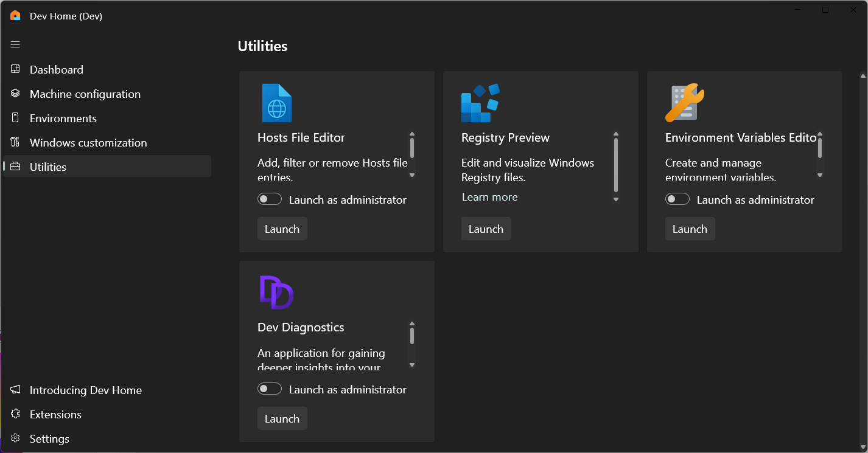The image size is (868, 453).
Task: Click scroll-up arrow in Environment Variables Editor card
Action: pyautogui.click(x=820, y=134)
